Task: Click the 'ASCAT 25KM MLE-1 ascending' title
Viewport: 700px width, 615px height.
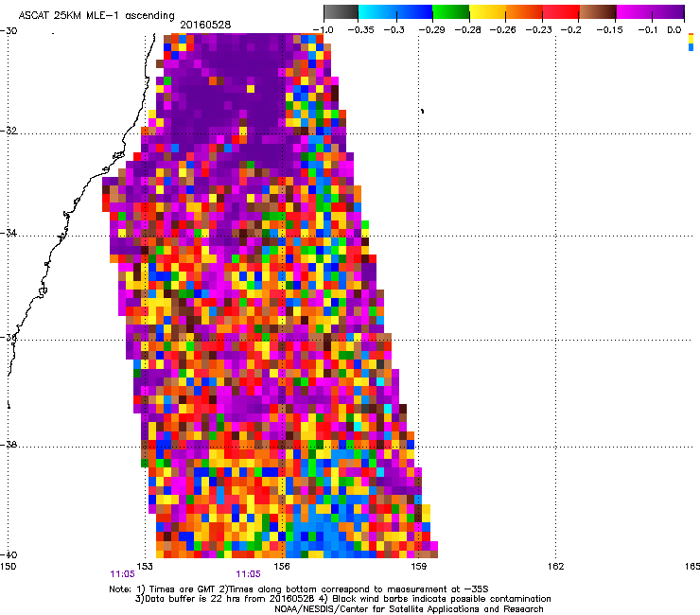Action: point(96,16)
